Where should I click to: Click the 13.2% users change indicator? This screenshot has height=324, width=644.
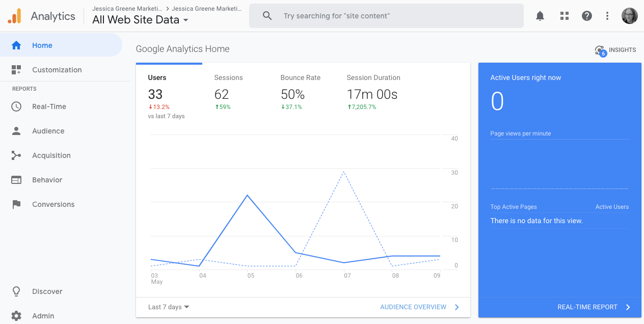(159, 107)
